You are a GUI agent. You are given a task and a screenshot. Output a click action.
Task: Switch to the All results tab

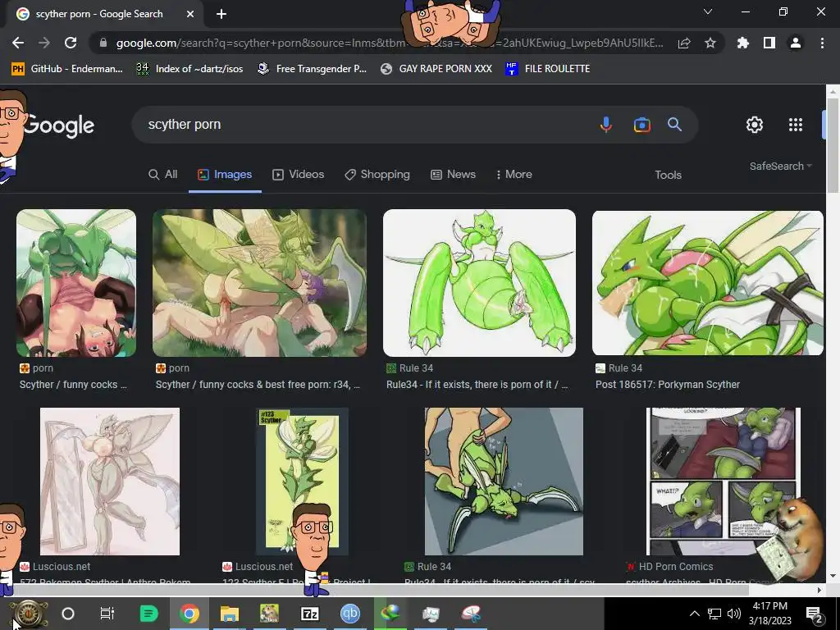pos(163,175)
